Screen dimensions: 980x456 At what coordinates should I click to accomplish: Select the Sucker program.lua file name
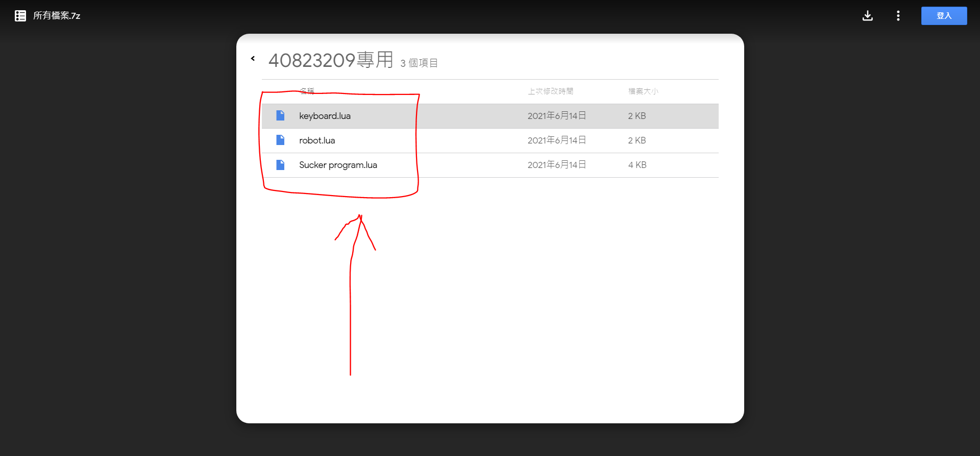click(338, 165)
